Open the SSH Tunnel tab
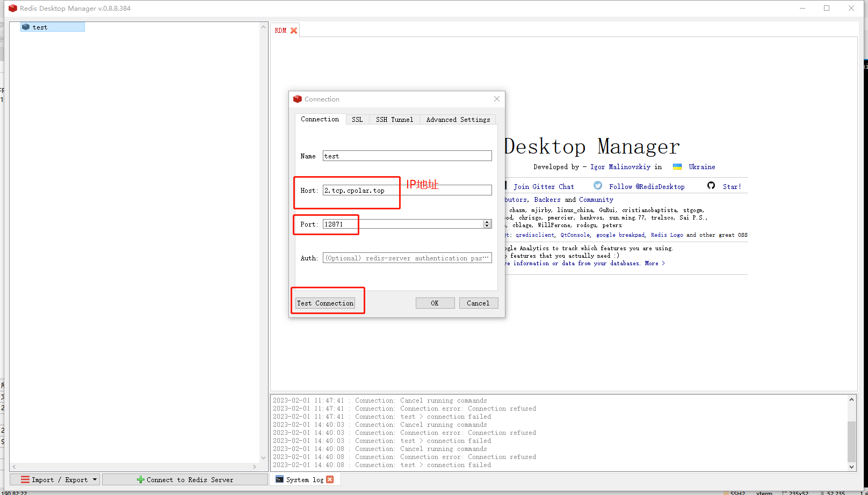The image size is (868, 495). tap(394, 120)
